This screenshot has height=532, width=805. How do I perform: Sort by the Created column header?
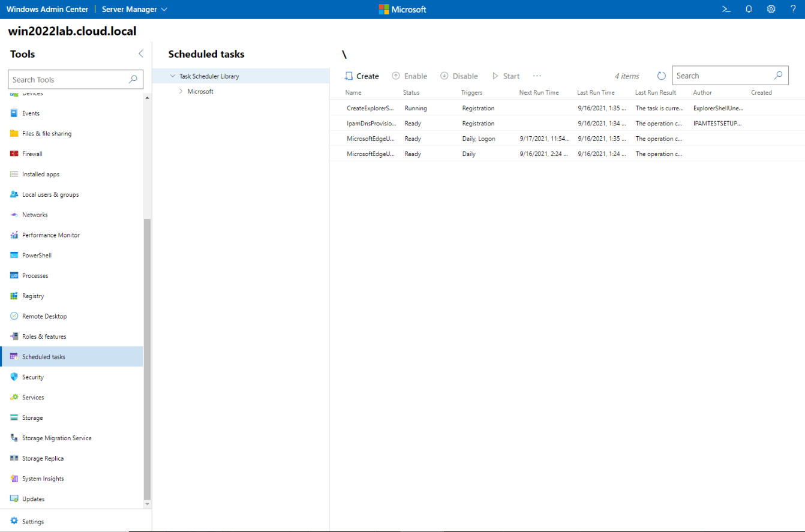pyautogui.click(x=761, y=93)
